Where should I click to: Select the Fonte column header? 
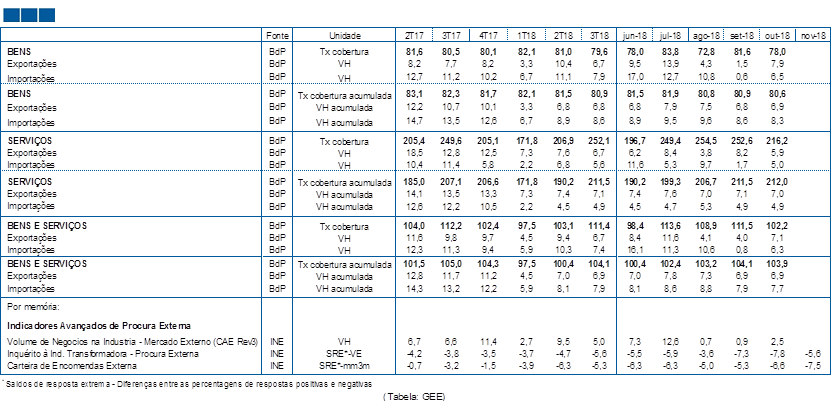[x=277, y=35]
